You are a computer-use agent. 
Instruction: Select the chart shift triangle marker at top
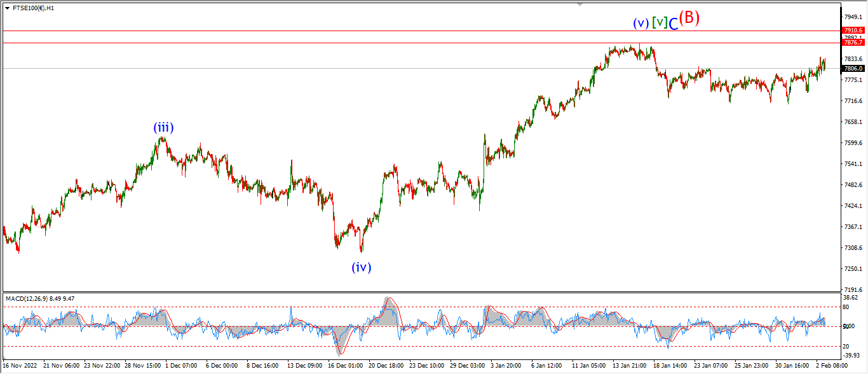click(x=580, y=4)
